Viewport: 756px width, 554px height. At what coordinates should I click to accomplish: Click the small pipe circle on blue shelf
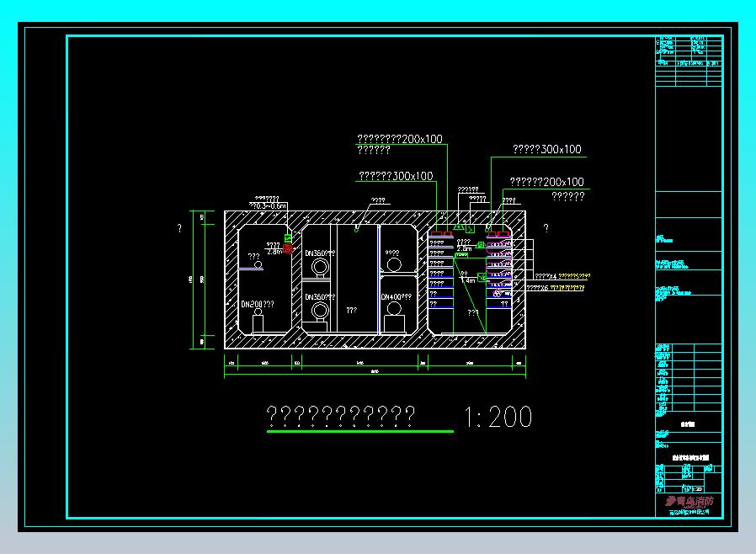258,264
